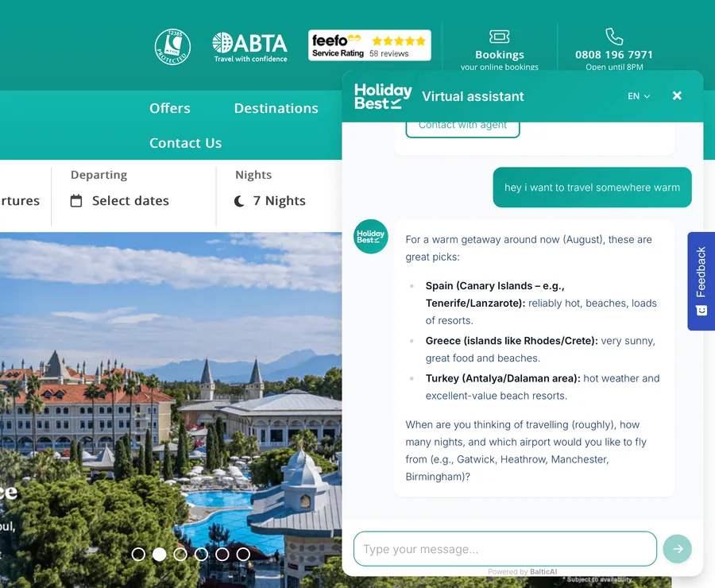Click '58 reviews' text on feefo badge
The height and width of the screenshot is (588, 715).
(x=389, y=54)
